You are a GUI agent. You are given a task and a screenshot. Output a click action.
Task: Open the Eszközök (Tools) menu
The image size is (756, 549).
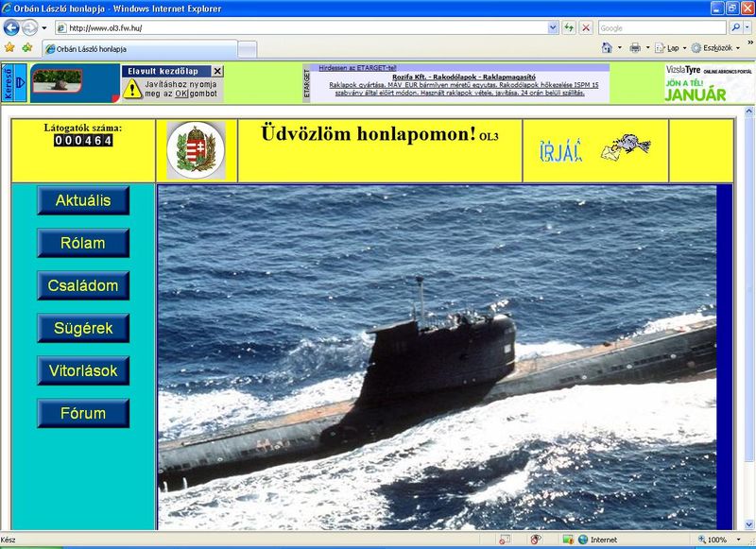[x=715, y=47]
